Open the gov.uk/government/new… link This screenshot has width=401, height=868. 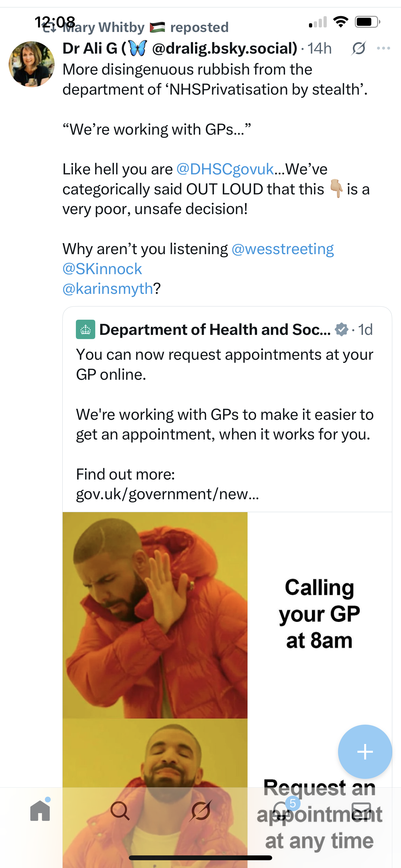click(168, 494)
